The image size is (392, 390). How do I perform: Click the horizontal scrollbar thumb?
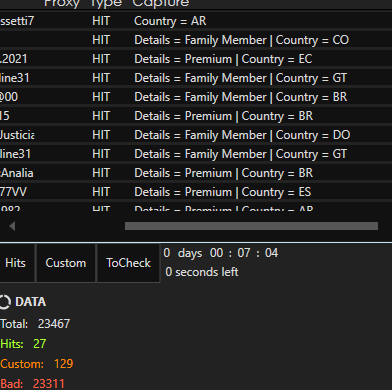251,226
